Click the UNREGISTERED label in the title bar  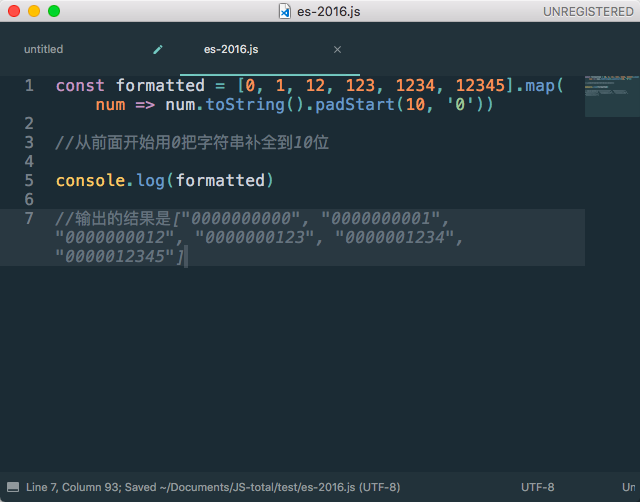coord(589,11)
